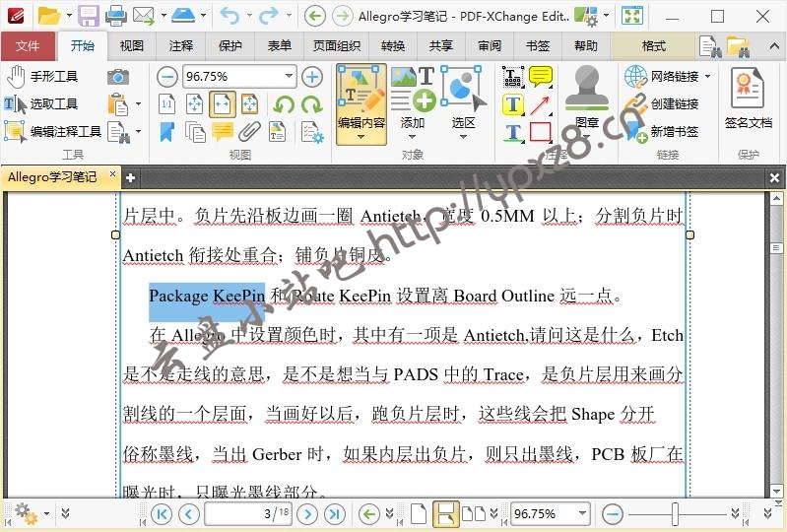Zoom in with the plus button beside 96.75%

pyautogui.click(x=312, y=77)
